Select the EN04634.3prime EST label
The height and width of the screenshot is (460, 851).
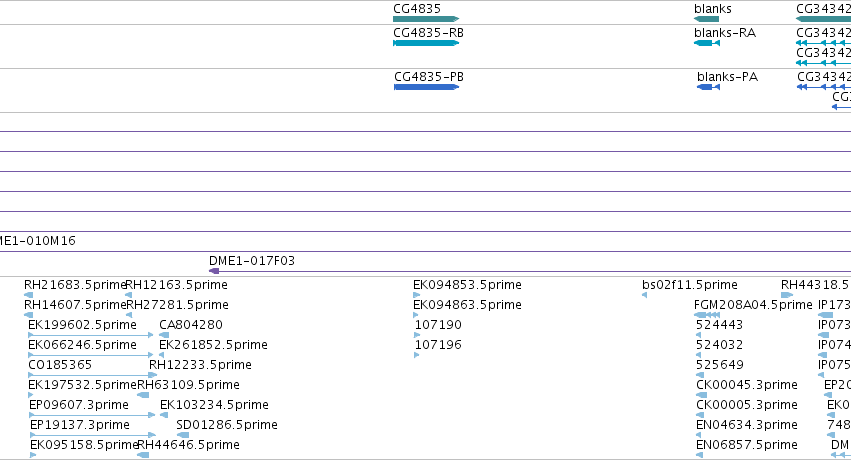[x=747, y=425]
